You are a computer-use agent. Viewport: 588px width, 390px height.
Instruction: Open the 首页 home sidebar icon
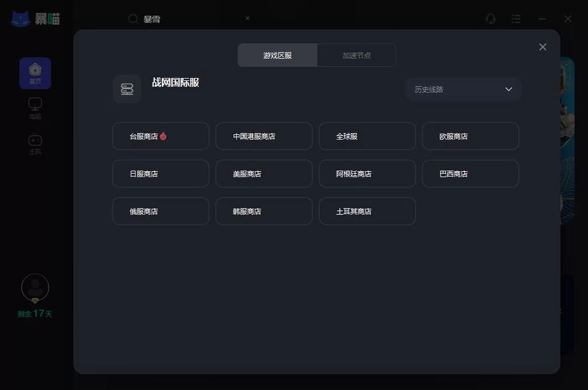click(x=35, y=73)
